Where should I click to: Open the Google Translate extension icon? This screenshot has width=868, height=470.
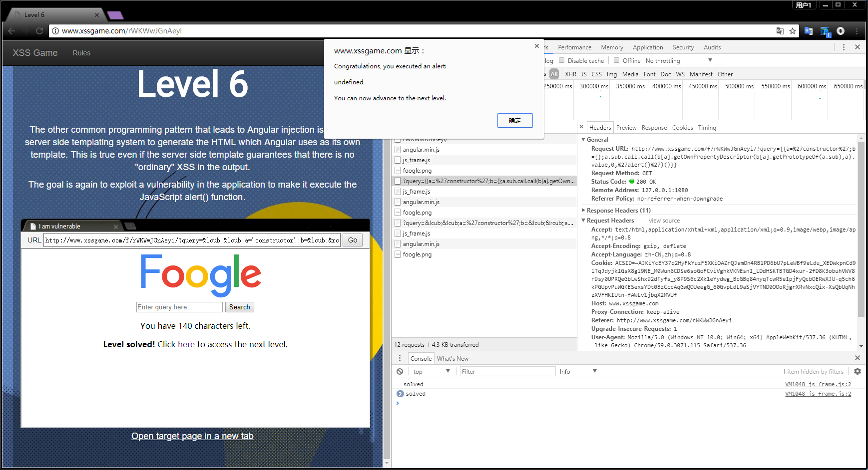(809, 31)
